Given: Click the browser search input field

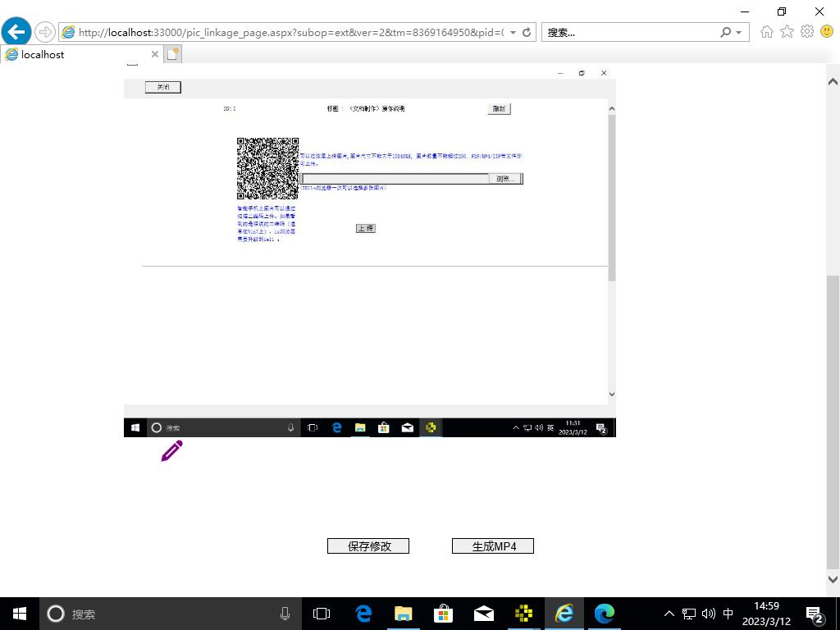Looking at the screenshot, I should (628, 33).
